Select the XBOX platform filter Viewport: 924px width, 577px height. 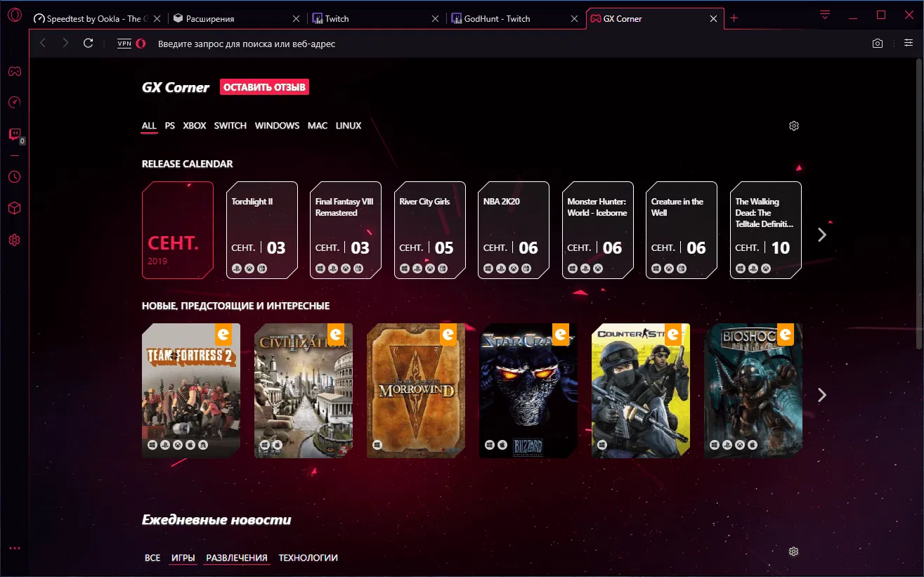tap(195, 126)
